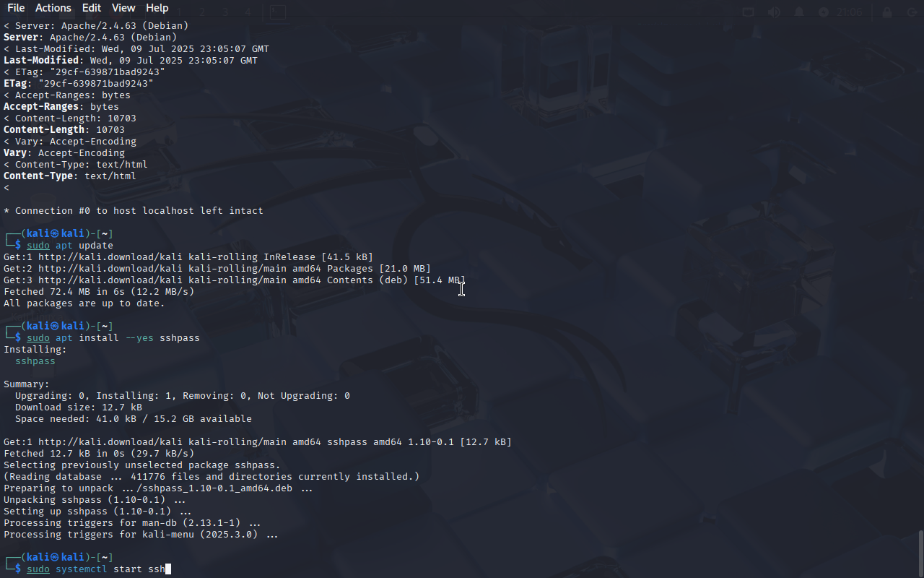Switch to workspace 2 in panel
The height and width of the screenshot is (578, 924).
pyautogui.click(x=202, y=12)
